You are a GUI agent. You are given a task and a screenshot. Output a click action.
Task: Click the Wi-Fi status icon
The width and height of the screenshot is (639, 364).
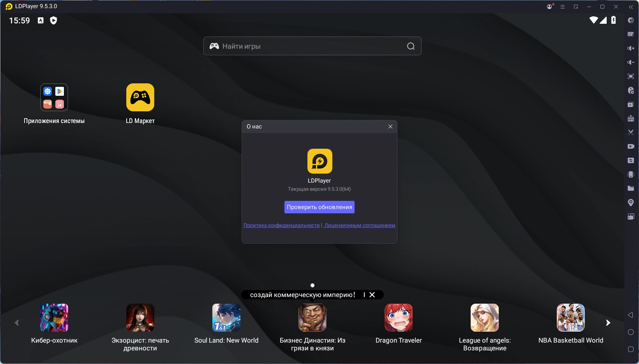pos(594,20)
